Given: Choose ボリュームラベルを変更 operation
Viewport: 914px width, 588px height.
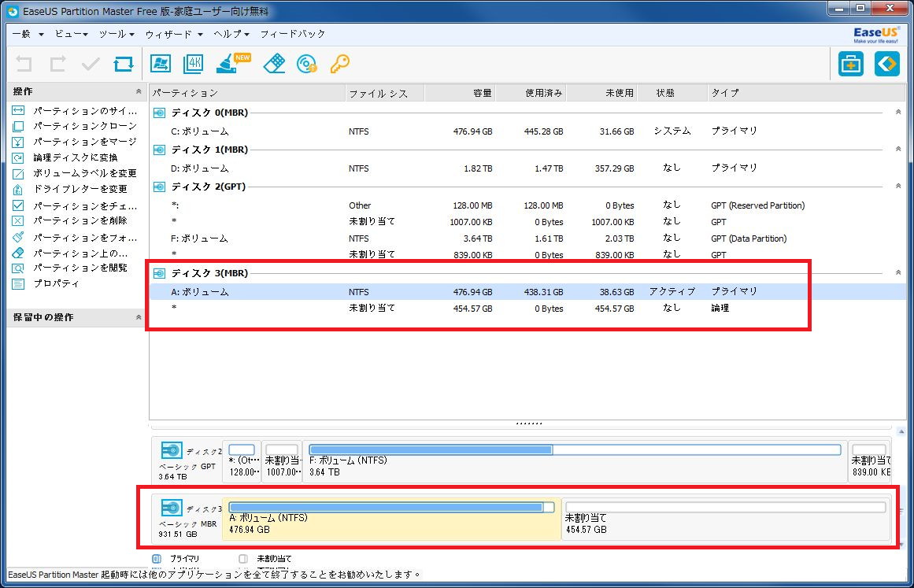Looking at the screenshot, I should [85, 173].
